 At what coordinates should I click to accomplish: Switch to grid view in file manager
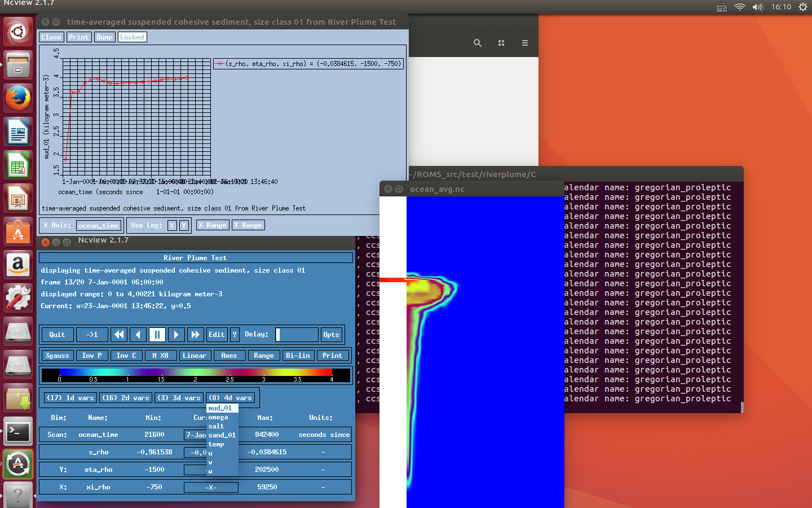point(501,43)
